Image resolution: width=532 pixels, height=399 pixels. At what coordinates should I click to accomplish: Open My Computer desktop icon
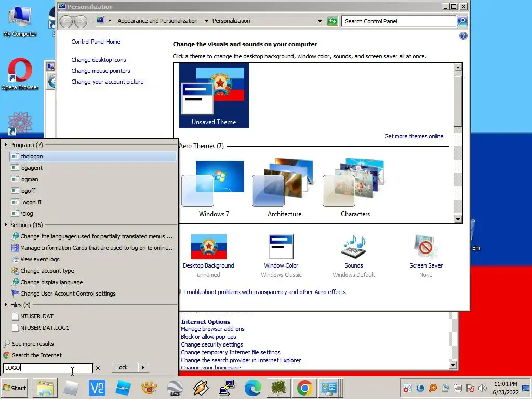coord(20,21)
